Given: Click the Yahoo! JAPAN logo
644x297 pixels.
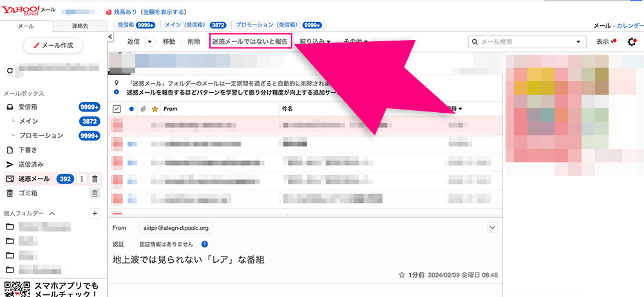Looking at the screenshot, I should 20,10.
